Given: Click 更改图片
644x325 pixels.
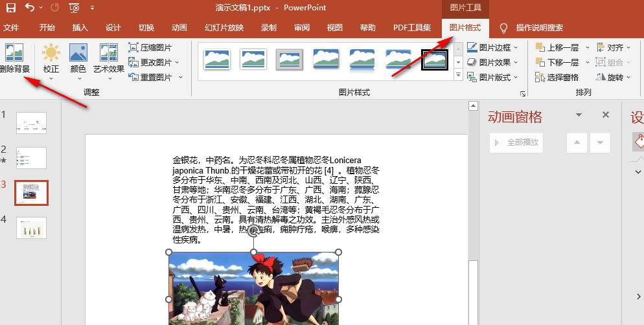Looking at the screenshot, I should (x=150, y=62).
